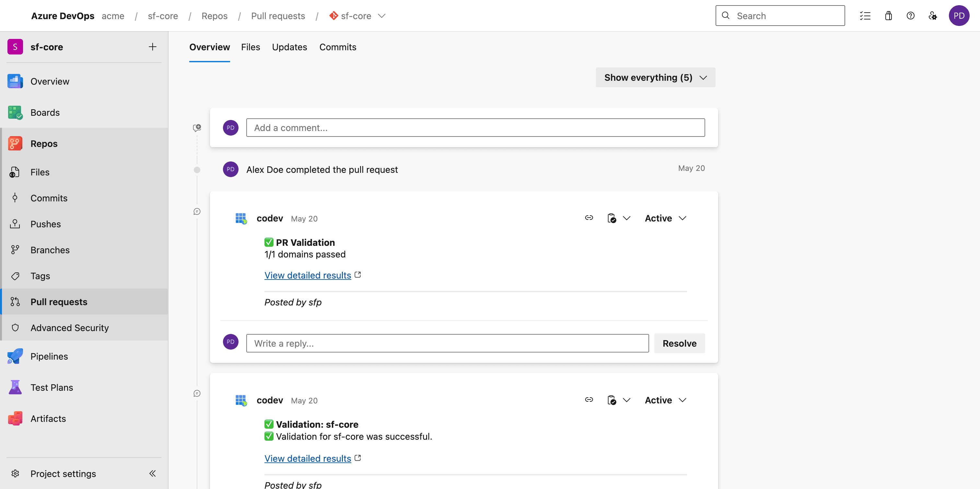Open the work items list icon in header
Screen dimensions: 980x489
[865, 16]
